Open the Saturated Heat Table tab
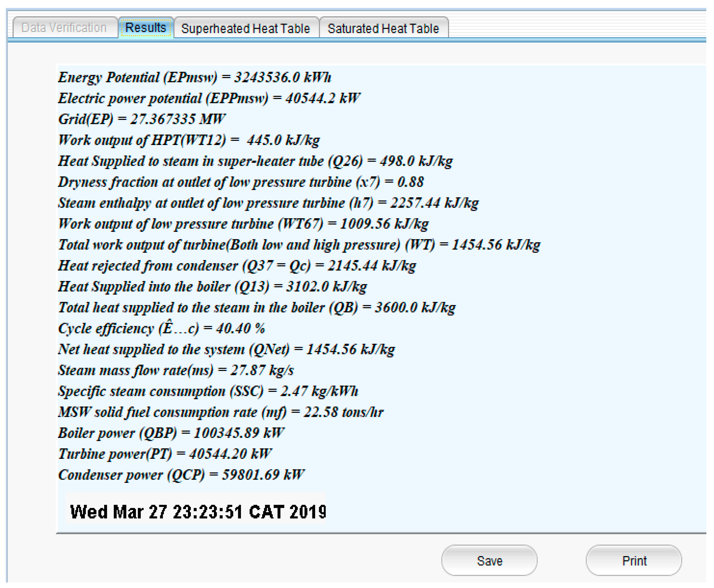Image resolution: width=714 pixels, height=588 pixels. tap(383, 28)
